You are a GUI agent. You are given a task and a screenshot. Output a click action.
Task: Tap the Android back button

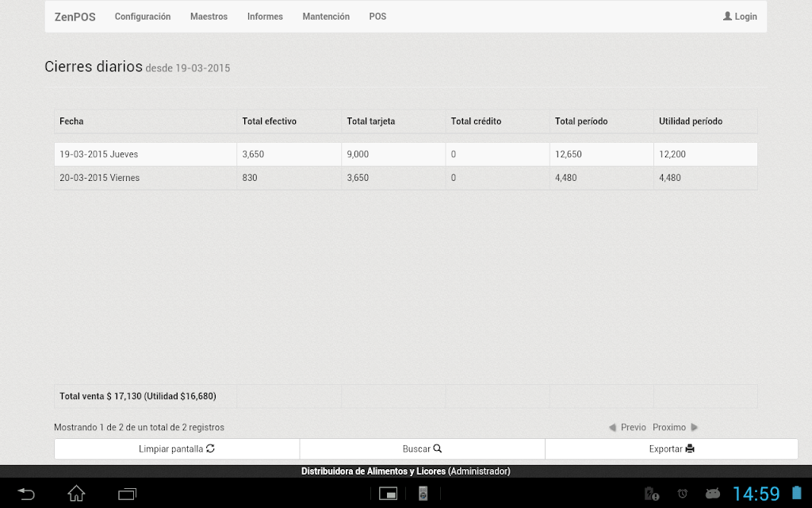click(x=26, y=494)
